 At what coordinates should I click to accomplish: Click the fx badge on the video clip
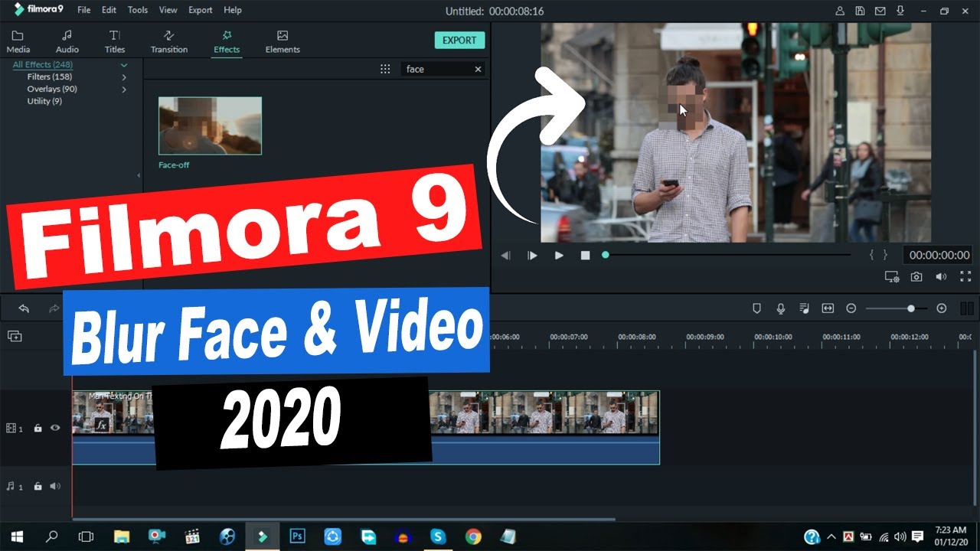(102, 424)
